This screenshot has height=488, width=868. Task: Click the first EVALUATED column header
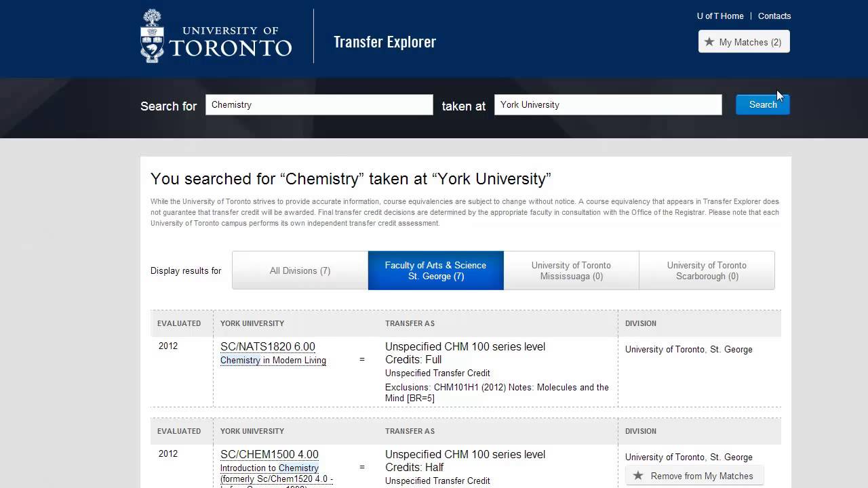click(x=179, y=324)
